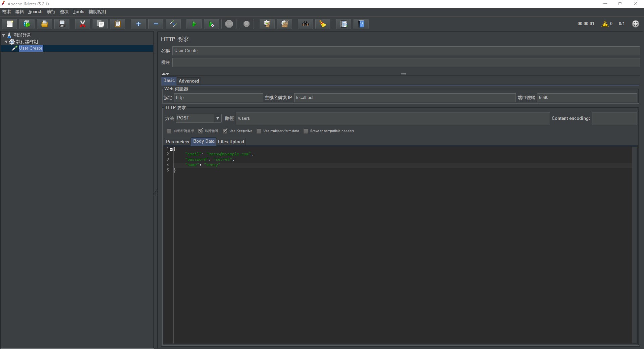Click the 路徑 path field containing /users
644x349 pixels.
(392, 118)
